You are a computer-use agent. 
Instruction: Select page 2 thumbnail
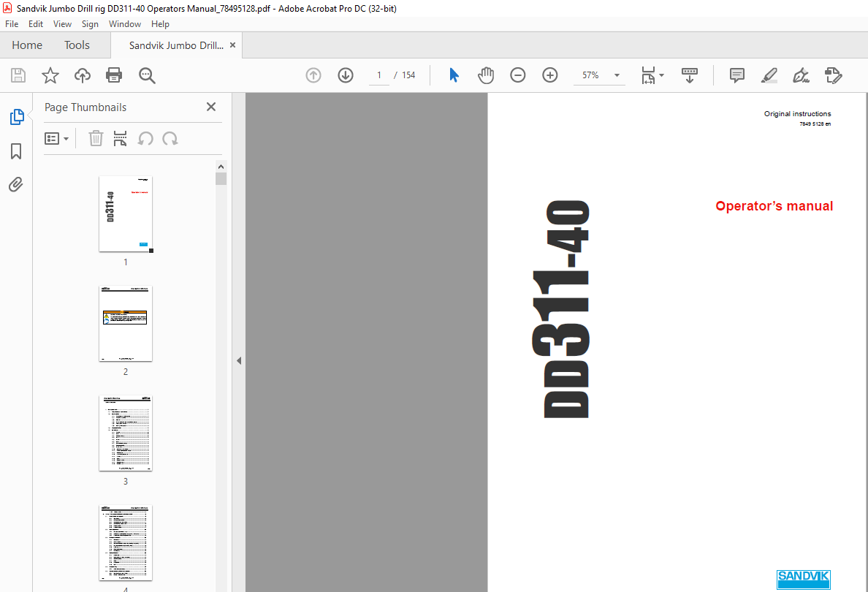[126, 324]
